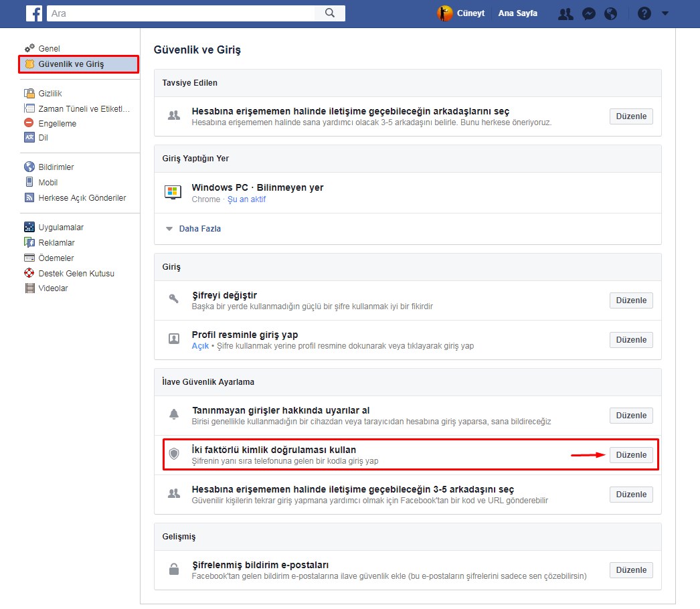Viewport: 700px width, 609px height.
Task: Go to Bildirimler in the sidebar
Action: tap(56, 167)
